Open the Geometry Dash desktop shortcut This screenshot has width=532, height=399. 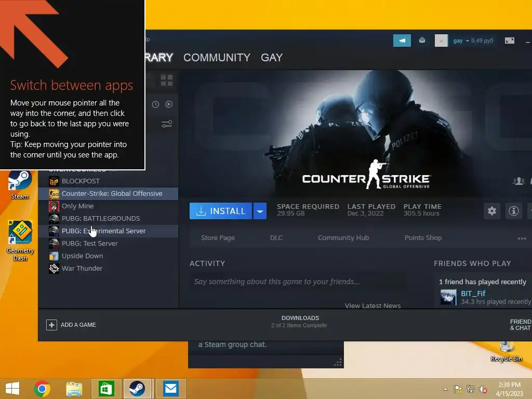pyautogui.click(x=20, y=241)
